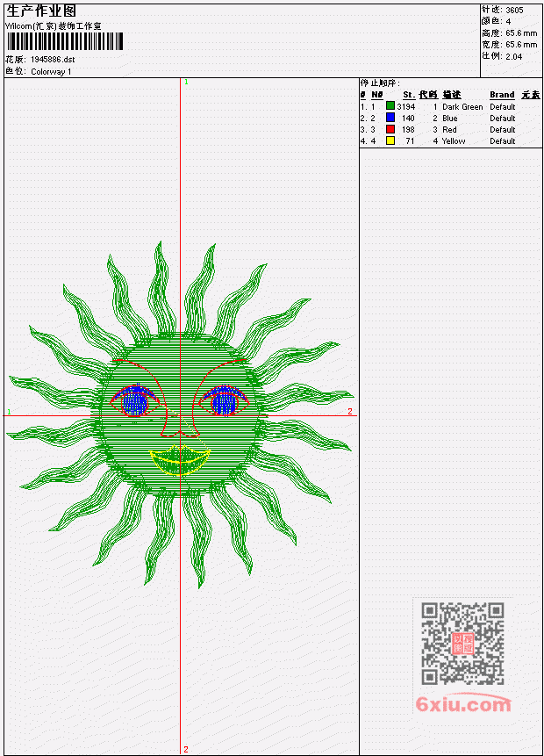The width and height of the screenshot is (544, 756).
Task: Click the green '1' marker at left of horizontal axis
Action: click(9, 412)
